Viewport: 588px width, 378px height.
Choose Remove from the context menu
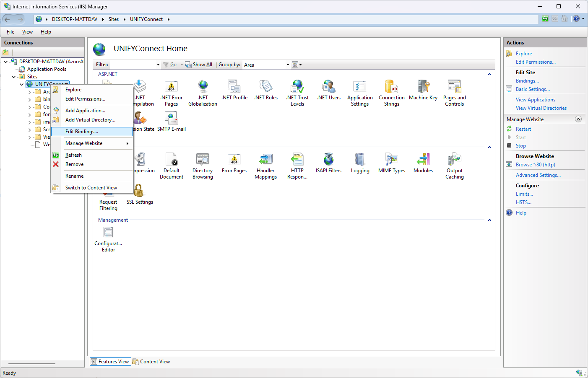pos(92,164)
